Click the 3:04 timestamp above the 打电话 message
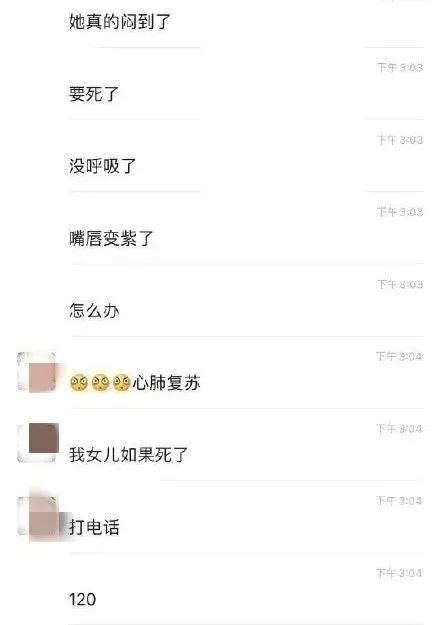Screen dimensions: 440x625 (x=399, y=501)
